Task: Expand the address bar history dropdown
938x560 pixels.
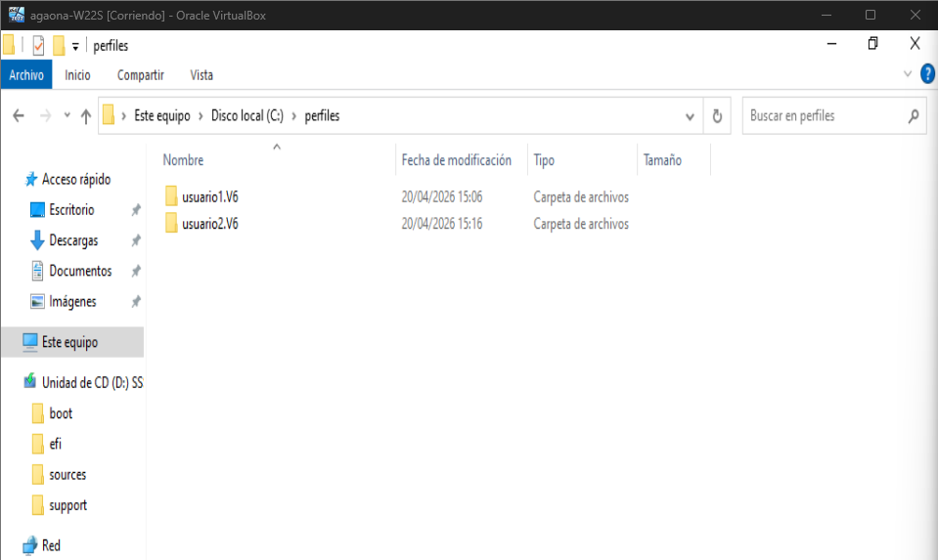Action: pos(690,116)
